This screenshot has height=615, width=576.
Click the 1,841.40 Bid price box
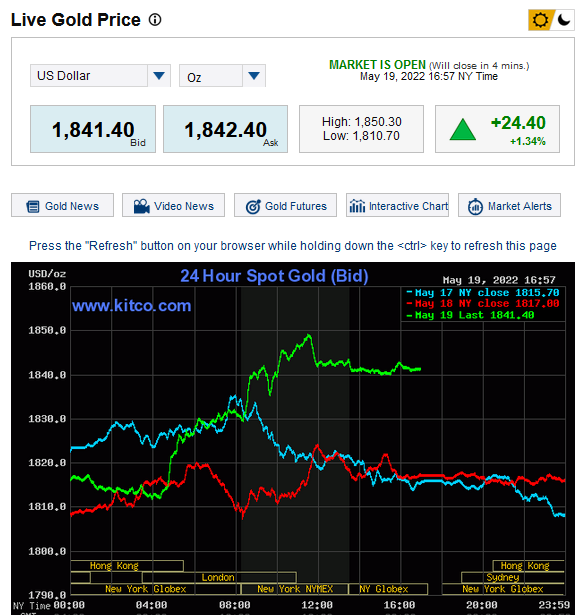[93, 129]
